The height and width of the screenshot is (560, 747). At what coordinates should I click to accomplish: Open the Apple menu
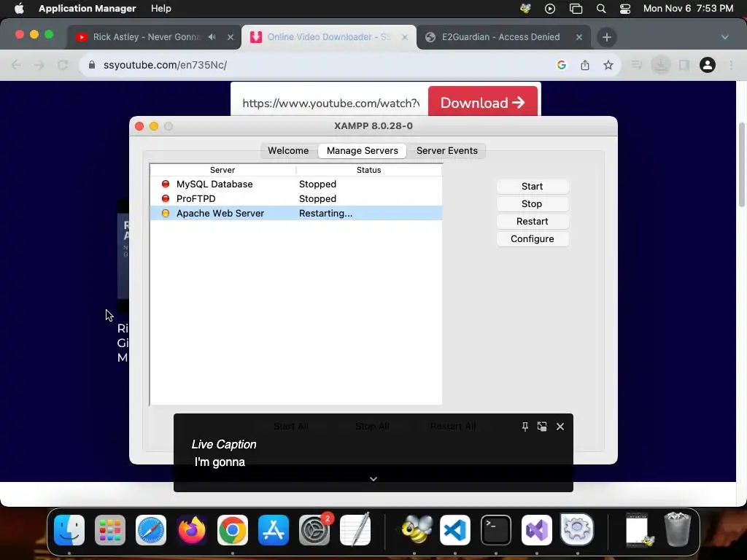click(x=19, y=9)
